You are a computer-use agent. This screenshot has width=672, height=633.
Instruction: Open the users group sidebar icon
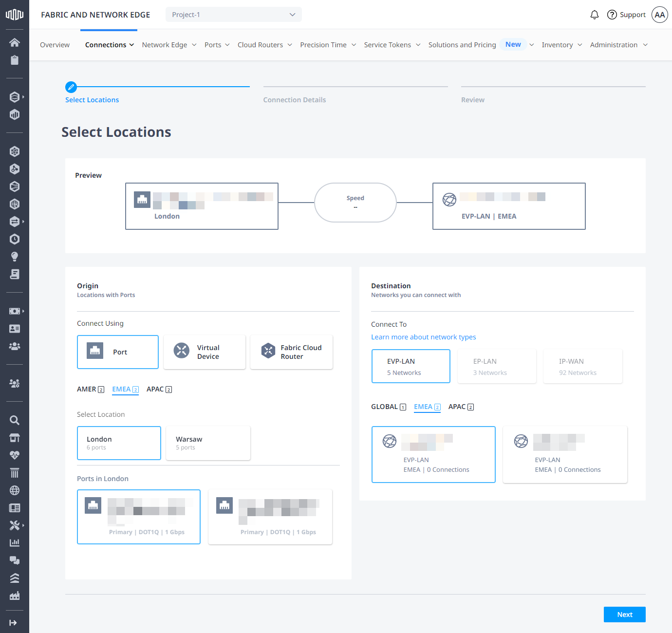point(15,346)
